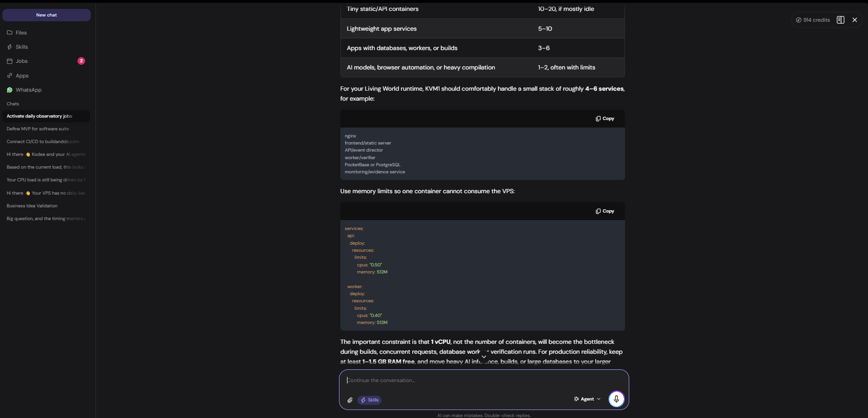Toggle the side panel layout icon
This screenshot has height=418, width=868.
tap(840, 20)
